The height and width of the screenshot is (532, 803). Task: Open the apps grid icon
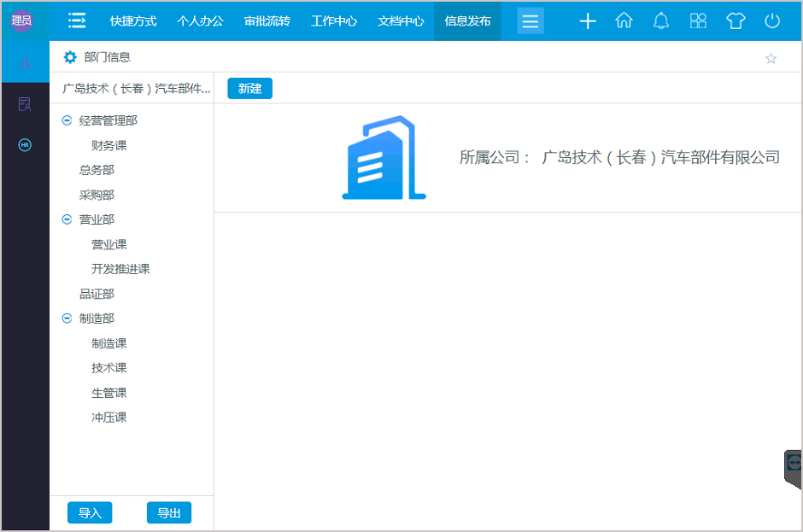point(698,20)
